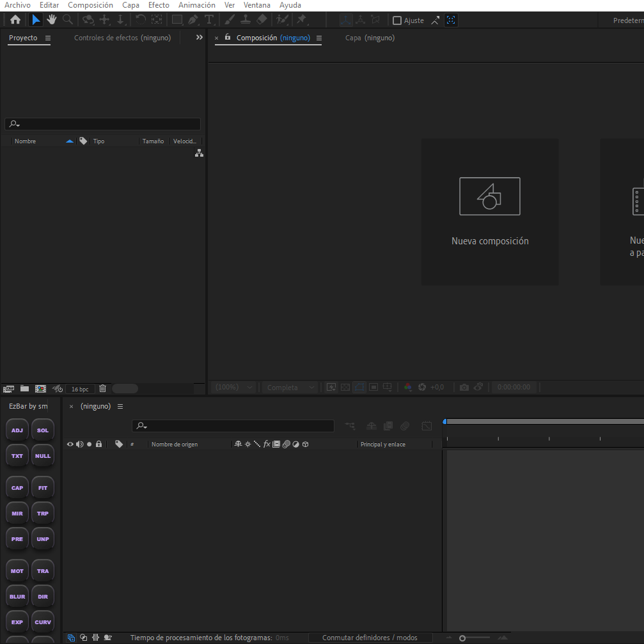The image size is (644, 644).
Task: Select the Hand tool
Action: 51,20
